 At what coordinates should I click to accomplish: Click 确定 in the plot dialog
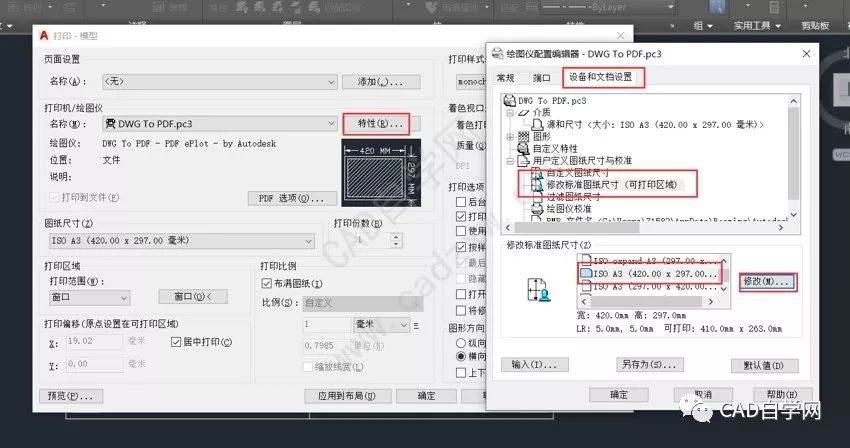pos(426,396)
